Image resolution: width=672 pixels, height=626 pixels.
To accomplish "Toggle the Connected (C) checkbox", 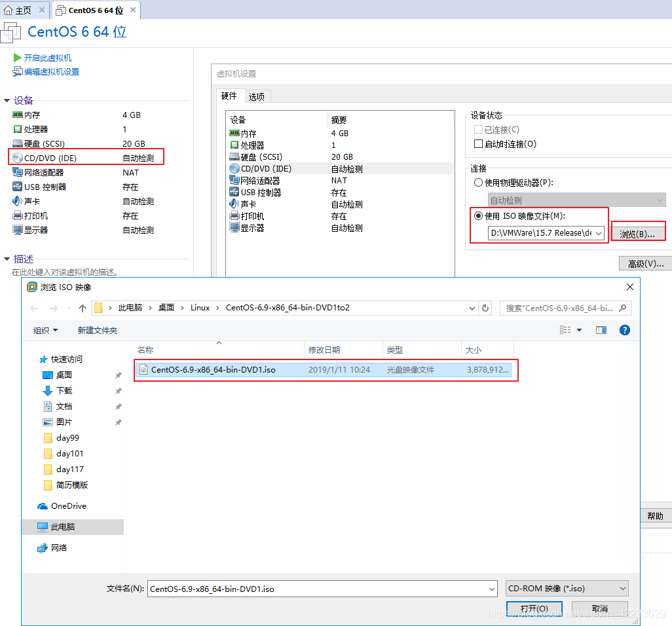I will [x=478, y=130].
